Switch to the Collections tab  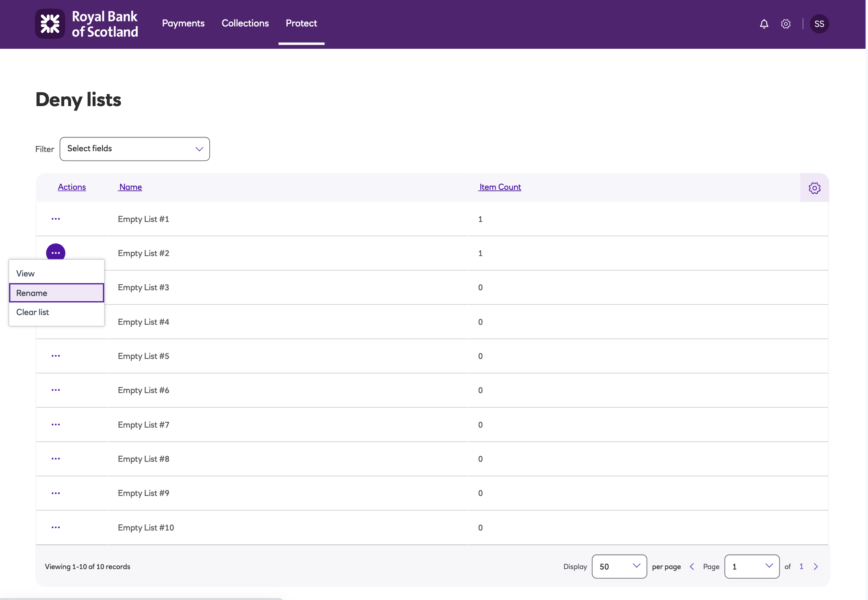click(x=245, y=23)
